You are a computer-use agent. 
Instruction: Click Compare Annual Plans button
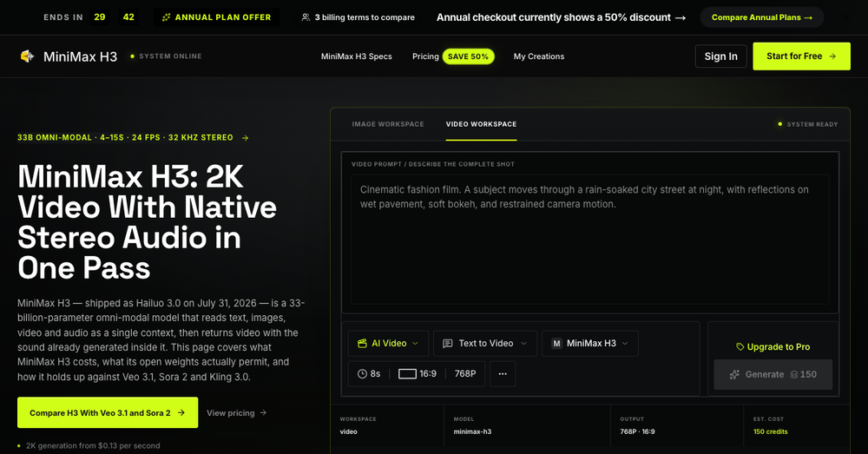(762, 17)
